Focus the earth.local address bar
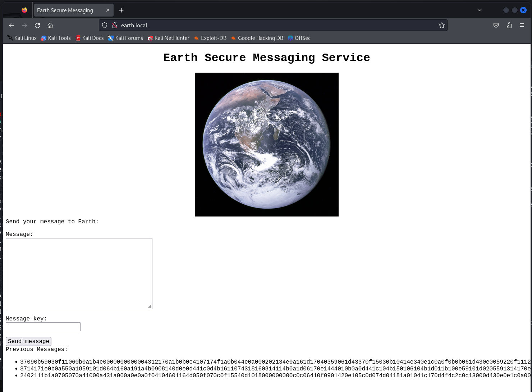This screenshot has height=392, width=532. click(x=273, y=25)
